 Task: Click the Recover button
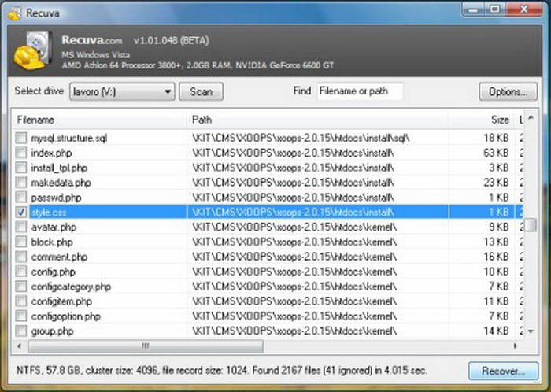[x=504, y=371]
